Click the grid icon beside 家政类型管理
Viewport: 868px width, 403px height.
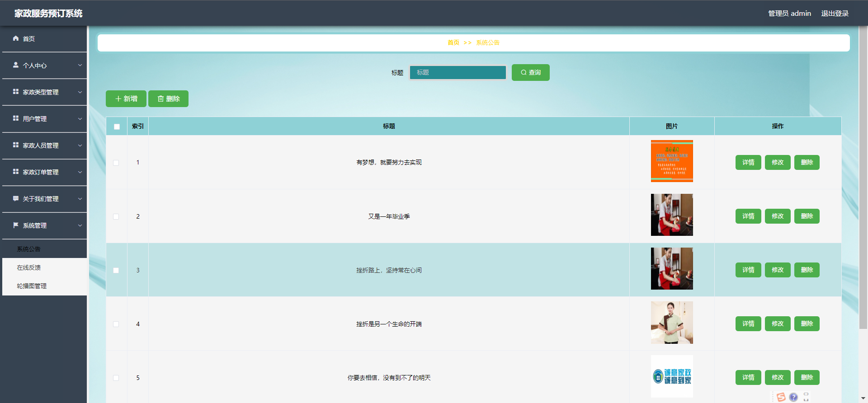[16, 92]
